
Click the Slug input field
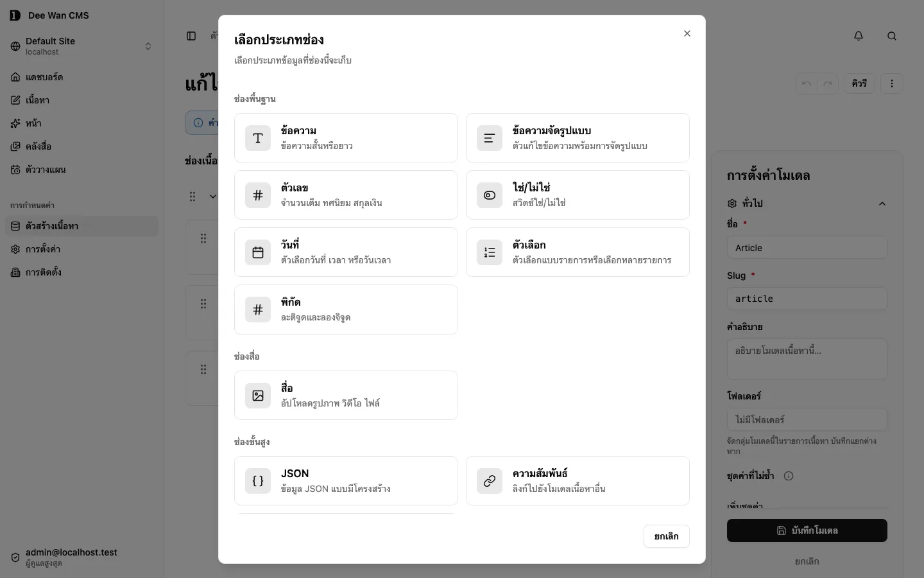tap(807, 299)
